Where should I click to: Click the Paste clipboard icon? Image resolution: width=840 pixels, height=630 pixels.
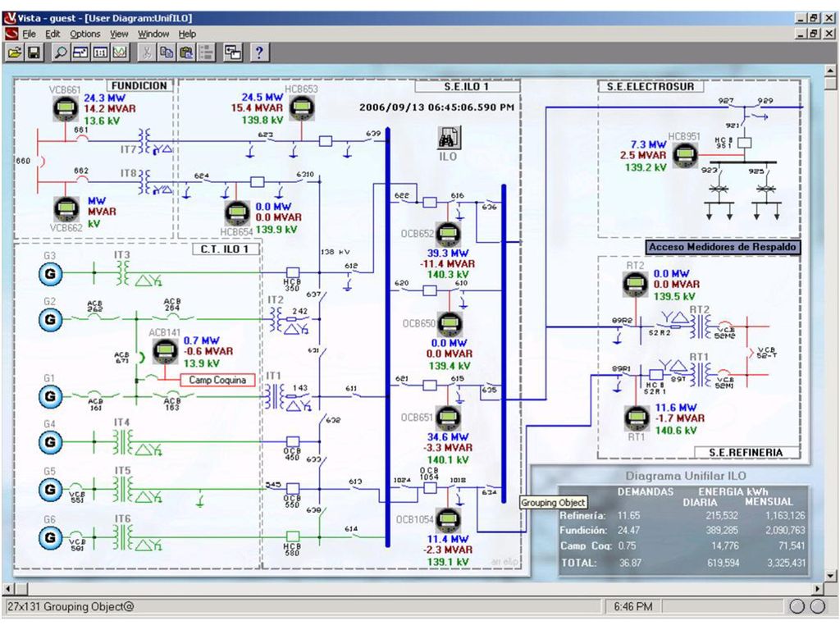tap(186, 52)
